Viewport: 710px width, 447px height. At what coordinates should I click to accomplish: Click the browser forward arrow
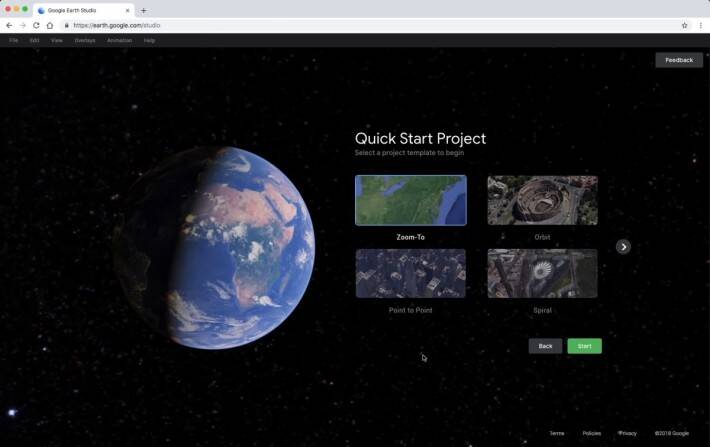click(x=23, y=25)
